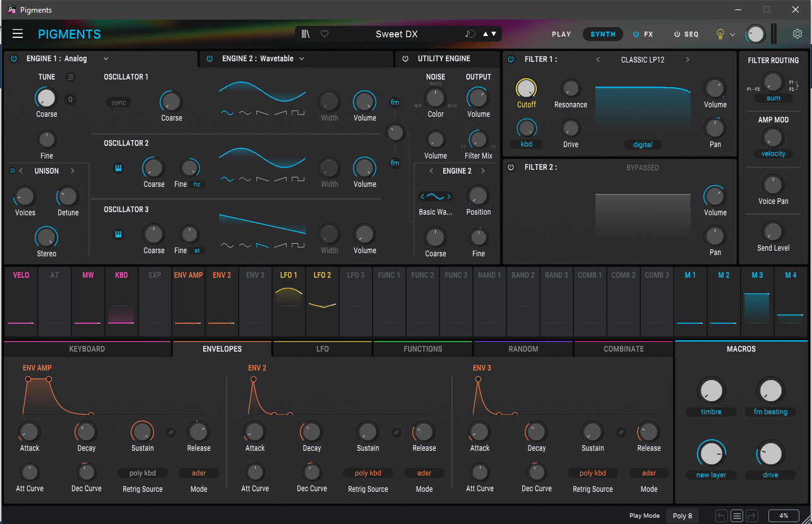Switch to the Combinate tab

tap(624, 349)
